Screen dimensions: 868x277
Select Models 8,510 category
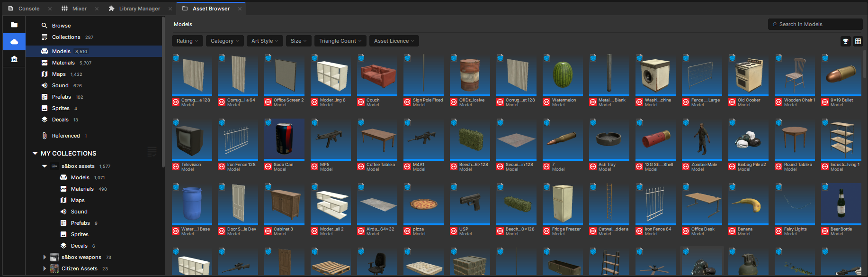click(x=94, y=51)
